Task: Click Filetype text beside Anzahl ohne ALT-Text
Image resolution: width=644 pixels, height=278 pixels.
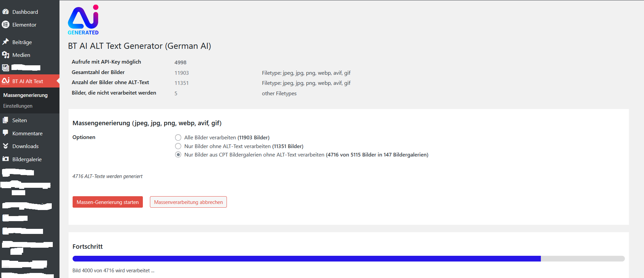Action: [306, 83]
